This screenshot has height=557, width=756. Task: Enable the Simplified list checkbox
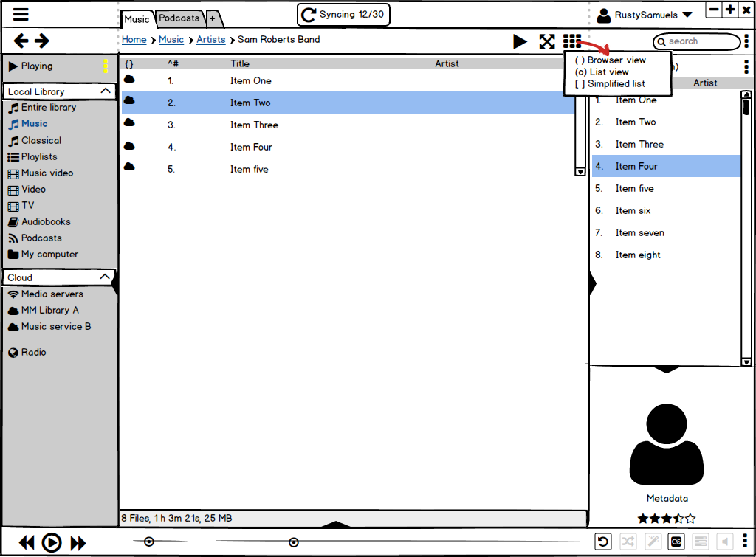pos(580,84)
